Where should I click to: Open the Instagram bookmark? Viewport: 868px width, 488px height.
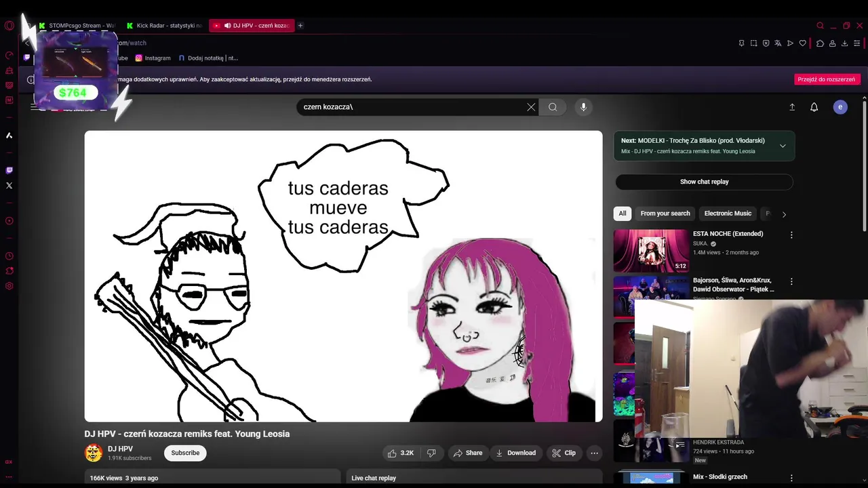(x=153, y=58)
